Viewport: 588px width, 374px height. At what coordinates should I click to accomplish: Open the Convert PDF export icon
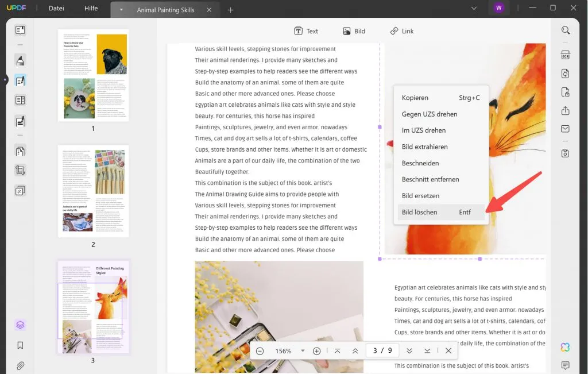click(566, 73)
